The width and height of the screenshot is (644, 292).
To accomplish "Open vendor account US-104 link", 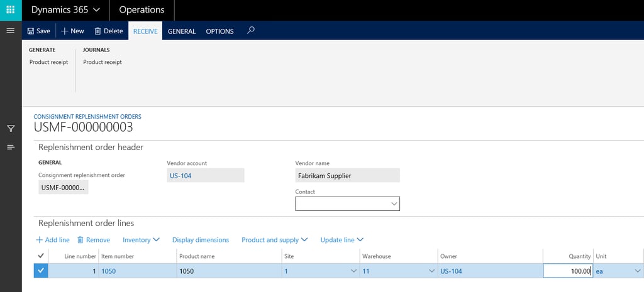I will (180, 176).
